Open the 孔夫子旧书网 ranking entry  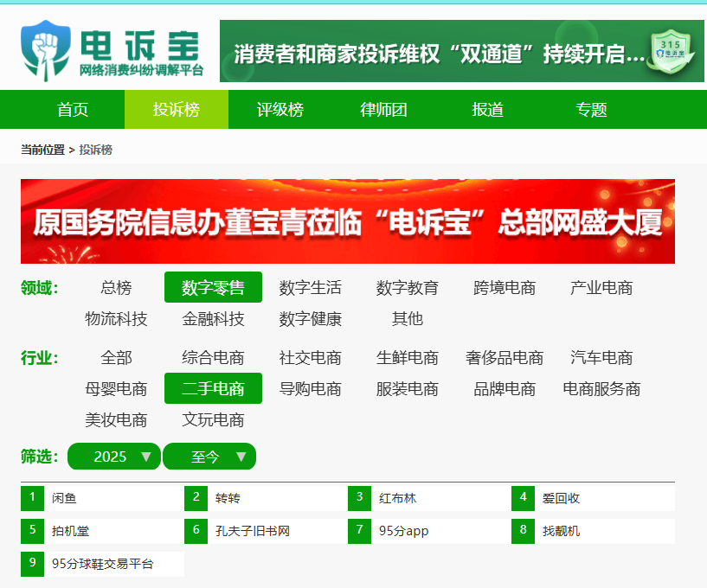pos(266,531)
